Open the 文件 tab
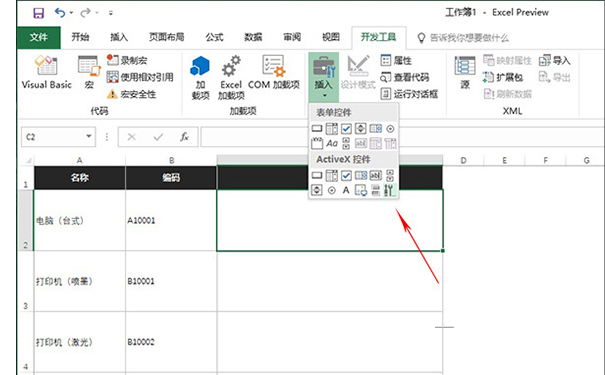 pos(39,37)
